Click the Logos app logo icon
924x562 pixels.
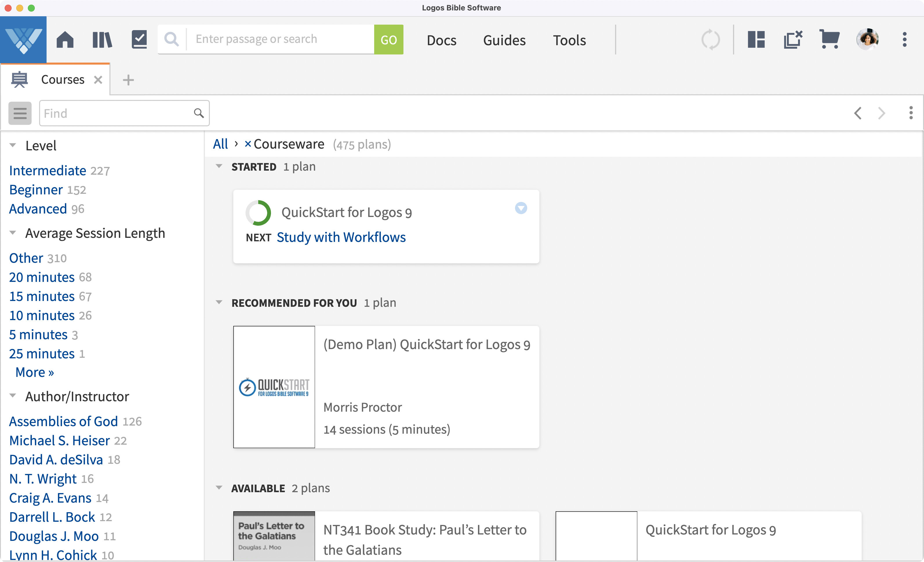(23, 39)
